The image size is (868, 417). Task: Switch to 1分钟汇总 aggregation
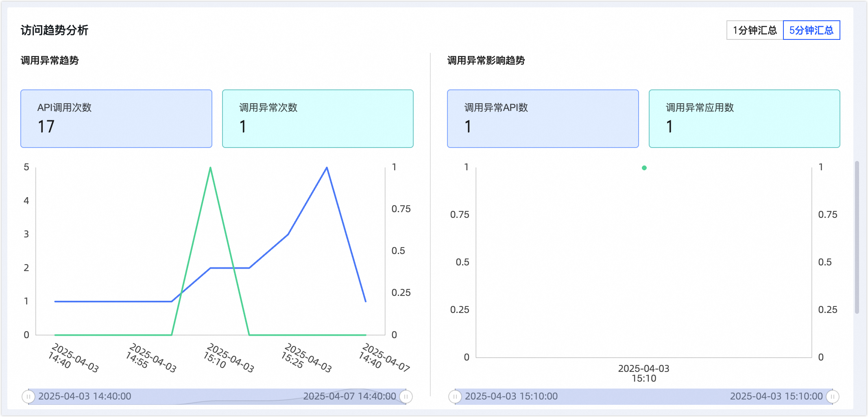click(755, 30)
